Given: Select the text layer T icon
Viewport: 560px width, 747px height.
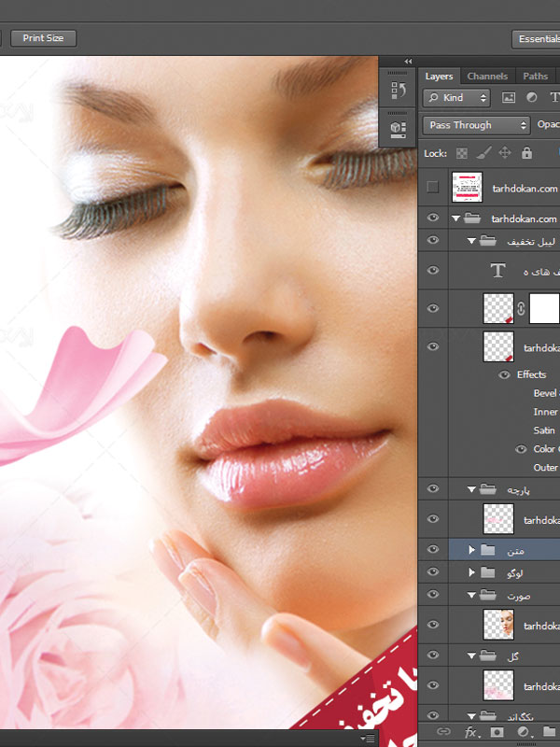Looking at the screenshot, I should click(x=498, y=271).
